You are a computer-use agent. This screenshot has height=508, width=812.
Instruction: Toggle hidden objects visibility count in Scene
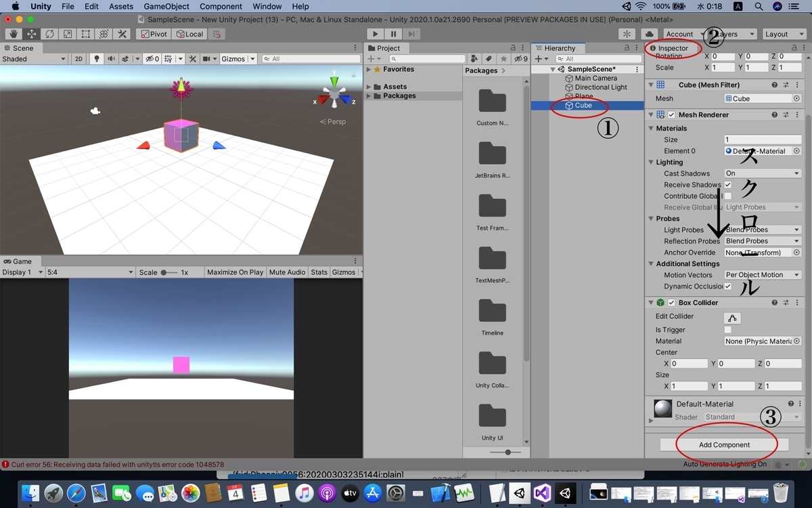coord(152,59)
